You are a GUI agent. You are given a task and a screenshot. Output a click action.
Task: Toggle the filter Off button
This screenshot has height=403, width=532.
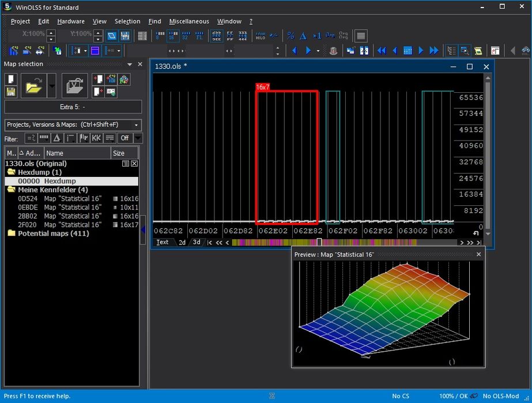pyautogui.click(x=124, y=138)
